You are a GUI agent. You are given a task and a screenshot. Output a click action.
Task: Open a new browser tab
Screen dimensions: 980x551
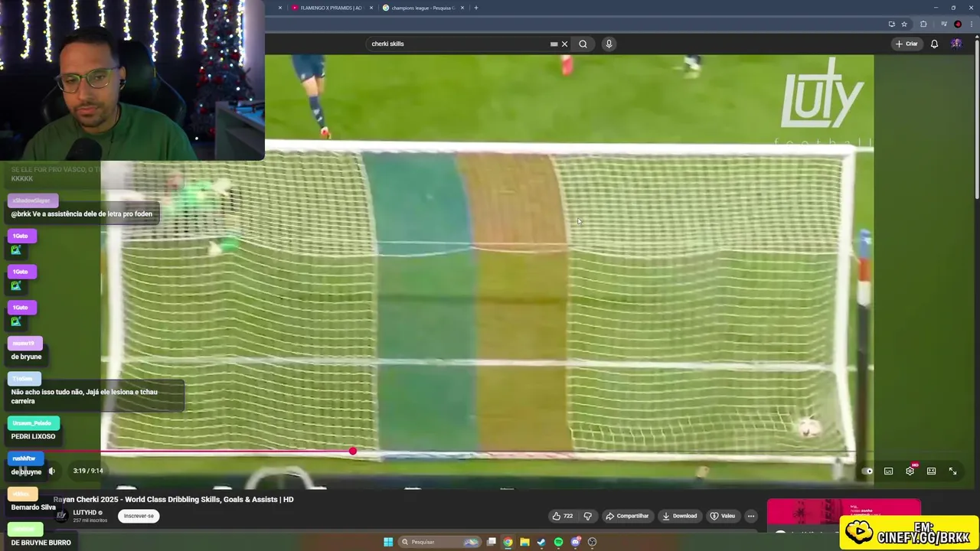(476, 8)
